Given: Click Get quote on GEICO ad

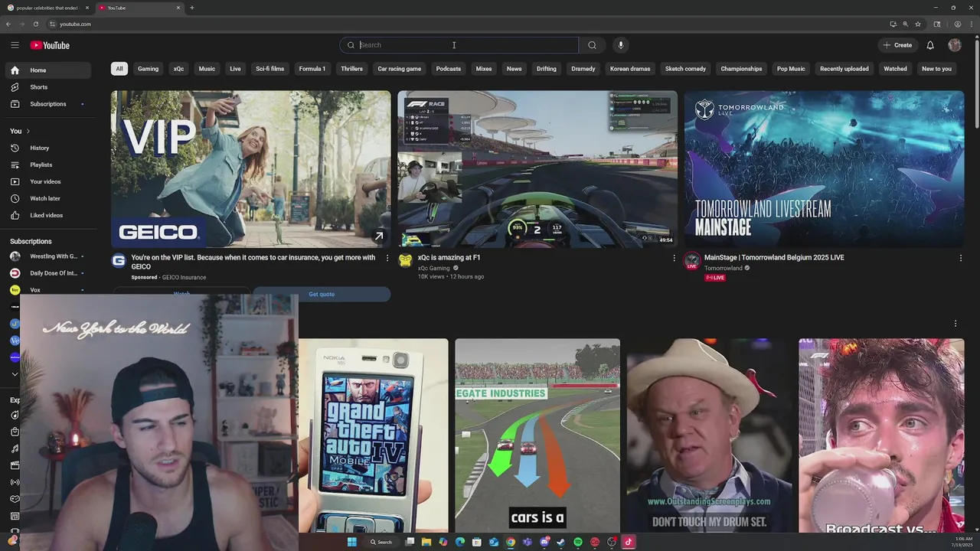Looking at the screenshot, I should pos(322,294).
